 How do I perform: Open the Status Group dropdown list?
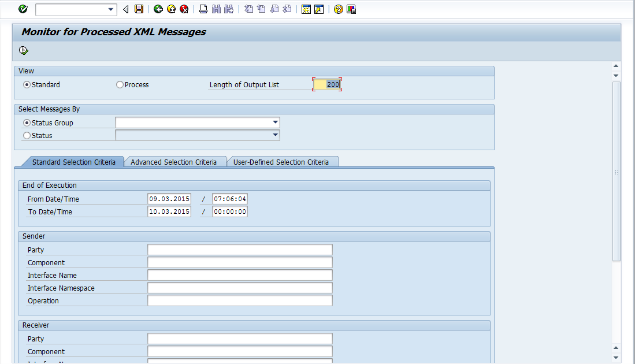click(276, 122)
